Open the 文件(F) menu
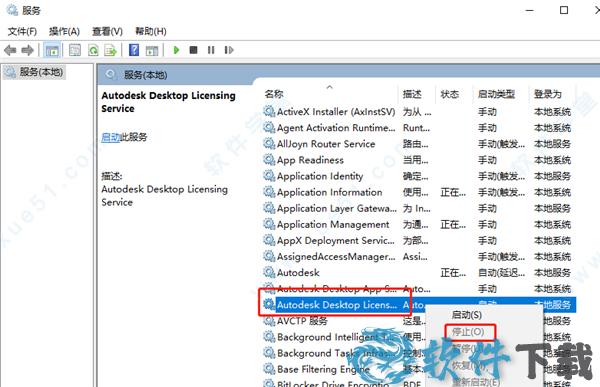Image resolution: width=600 pixels, height=387 pixels. coord(22,31)
